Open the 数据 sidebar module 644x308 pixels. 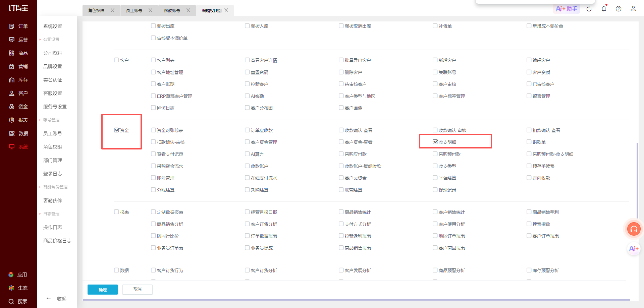pyautogui.click(x=18, y=133)
